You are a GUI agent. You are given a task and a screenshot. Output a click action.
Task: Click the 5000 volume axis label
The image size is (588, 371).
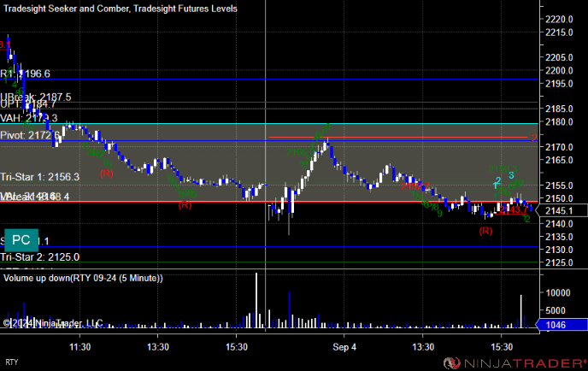click(557, 310)
